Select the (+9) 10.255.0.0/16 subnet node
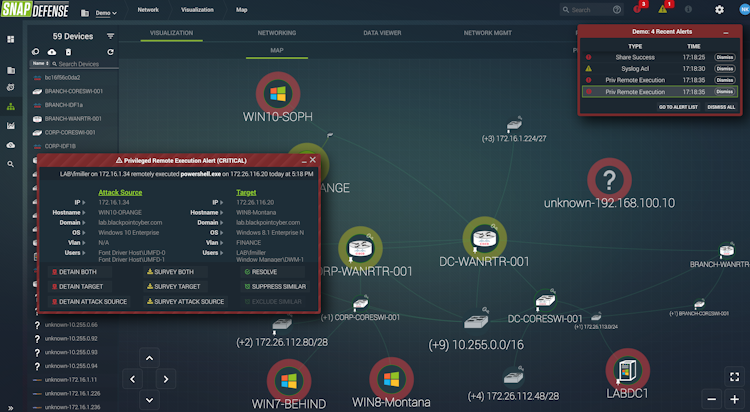This screenshot has width=750, height=412. pos(476,321)
